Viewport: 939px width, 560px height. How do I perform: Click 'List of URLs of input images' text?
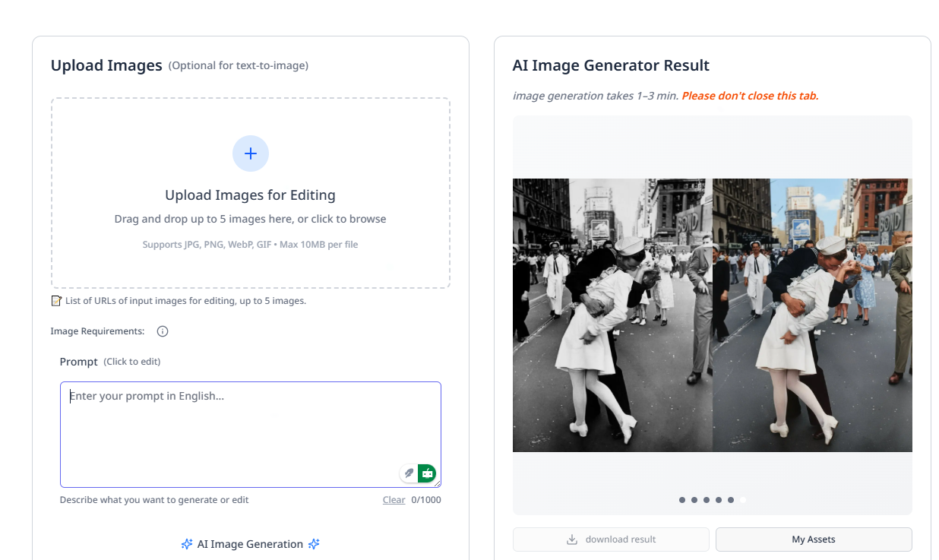[x=185, y=301]
